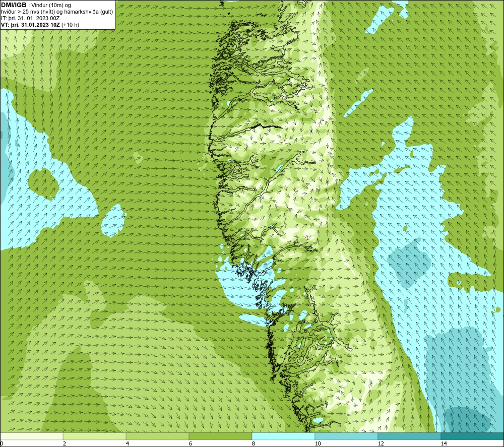Viewport: 504px width, 447px height.
Task: Click the scale label '4'
Action: pyautogui.click(x=128, y=443)
